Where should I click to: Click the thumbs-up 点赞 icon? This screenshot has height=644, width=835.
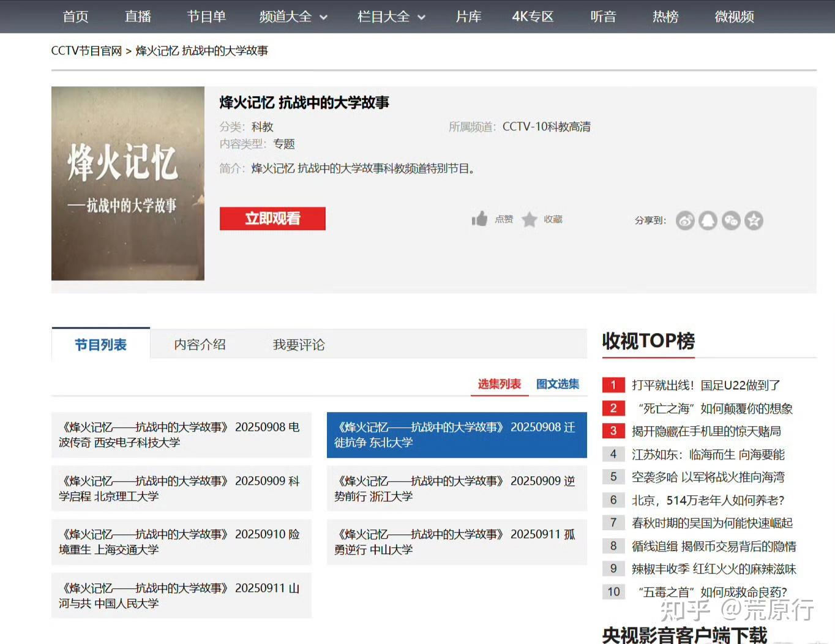click(x=479, y=219)
